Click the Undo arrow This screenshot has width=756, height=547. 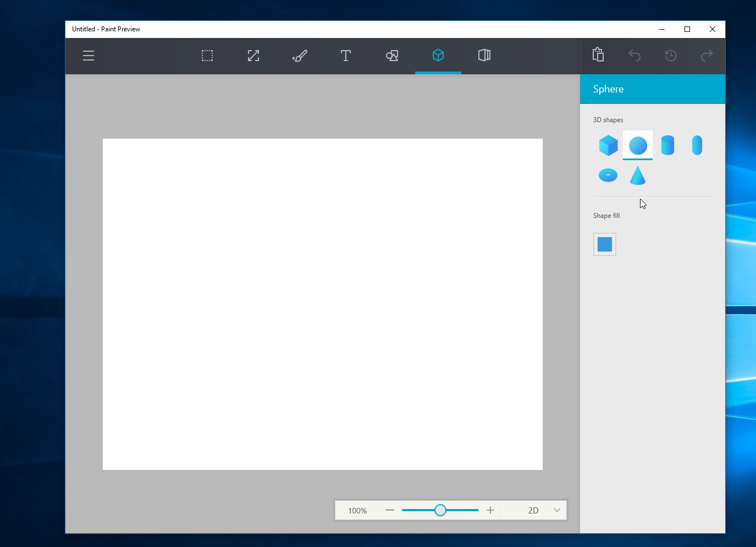click(634, 56)
